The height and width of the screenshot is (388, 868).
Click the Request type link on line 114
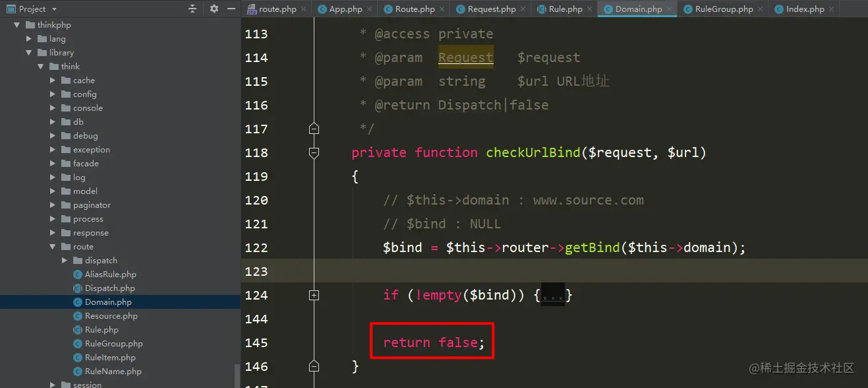pos(465,57)
